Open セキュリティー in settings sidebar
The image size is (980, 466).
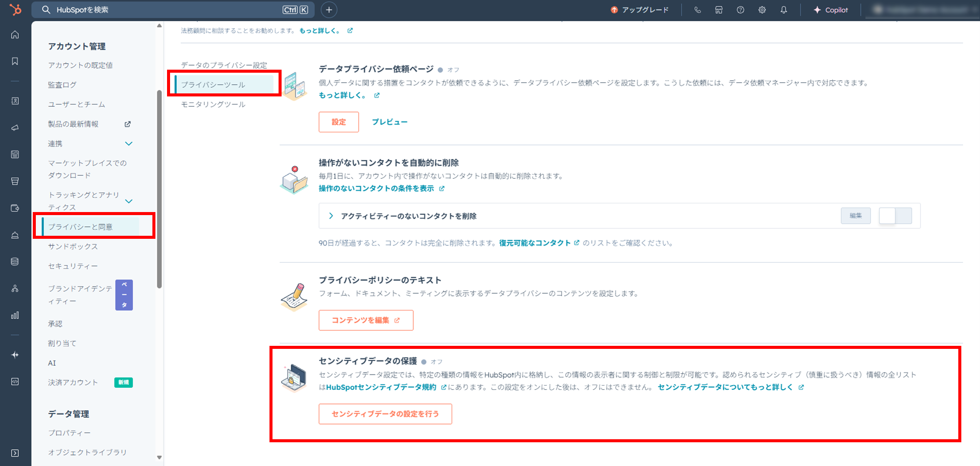(73, 266)
